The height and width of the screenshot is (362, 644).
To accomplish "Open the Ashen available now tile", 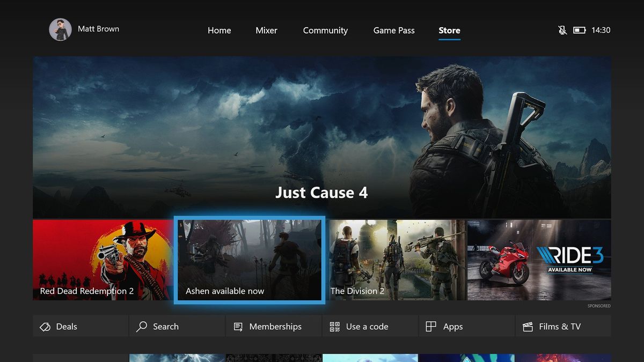I will (x=250, y=260).
